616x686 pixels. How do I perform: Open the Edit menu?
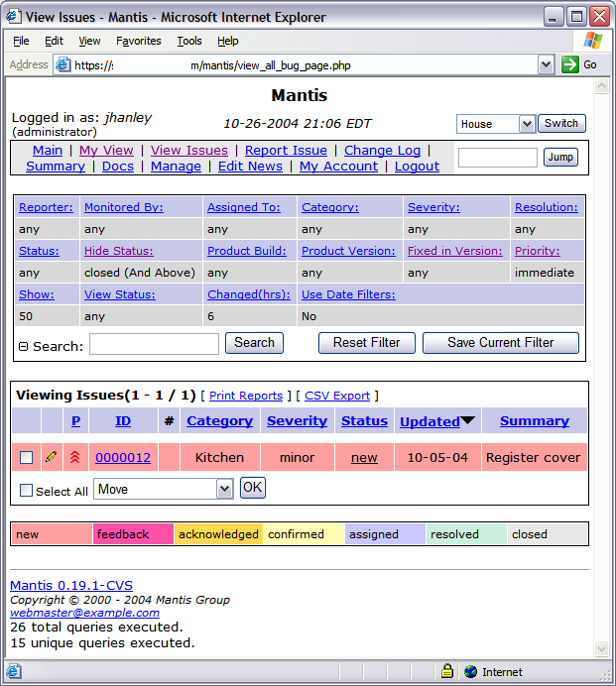54,41
